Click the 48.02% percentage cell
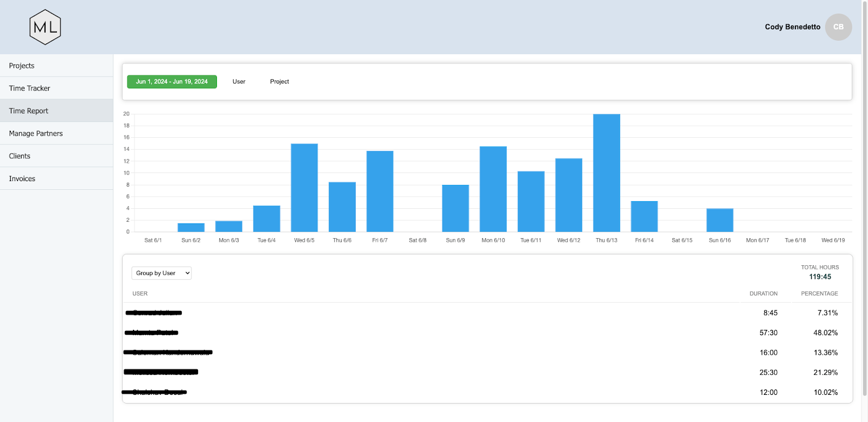Viewport: 868px width, 422px height. (826, 333)
